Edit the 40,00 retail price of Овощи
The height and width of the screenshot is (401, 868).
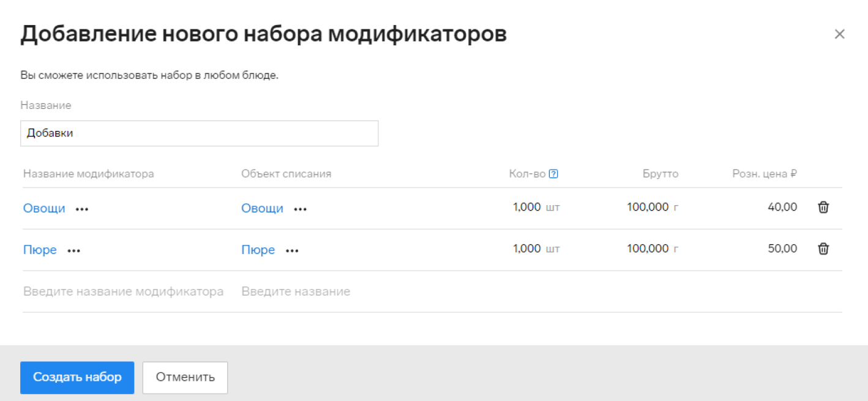coord(782,207)
